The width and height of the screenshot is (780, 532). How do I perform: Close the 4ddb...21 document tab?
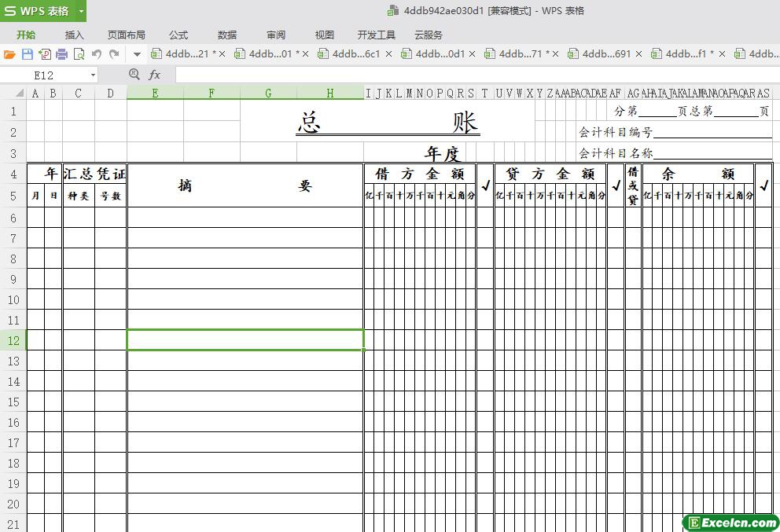coord(222,53)
